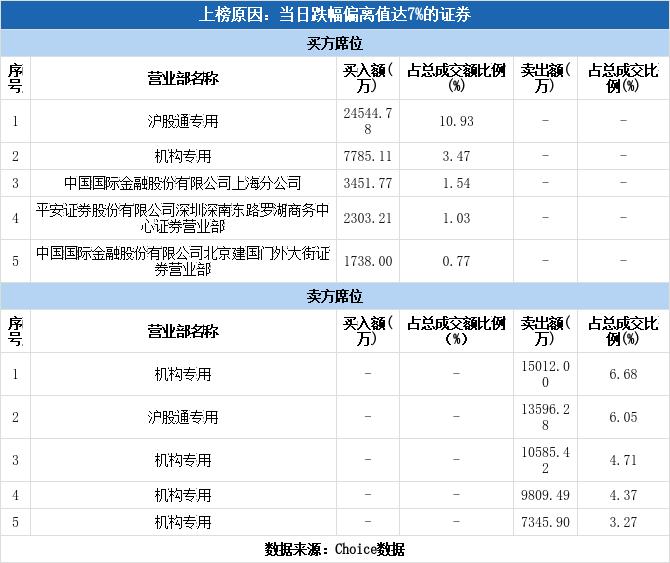Select 中国国际金融 北京建国门外大街 branch name
The width and height of the screenshot is (670, 563).
[x=183, y=261]
